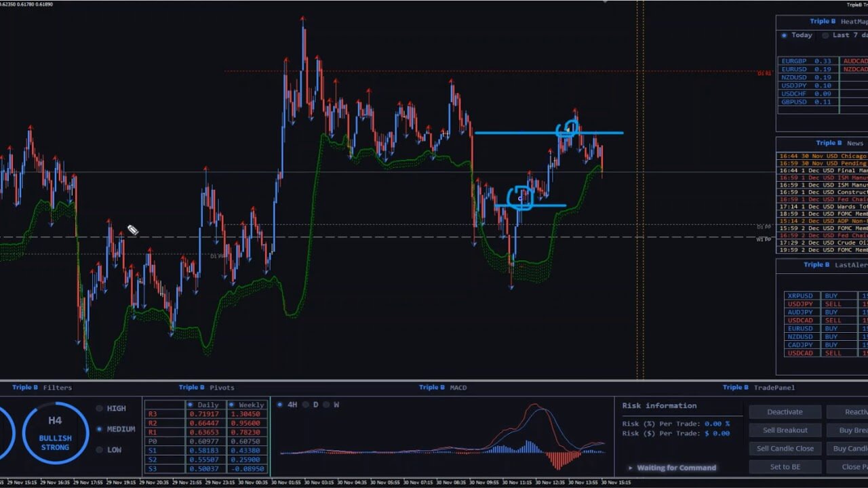The image size is (868, 488).
Task: Toggle the Daily pivots radio button
Action: (191, 405)
